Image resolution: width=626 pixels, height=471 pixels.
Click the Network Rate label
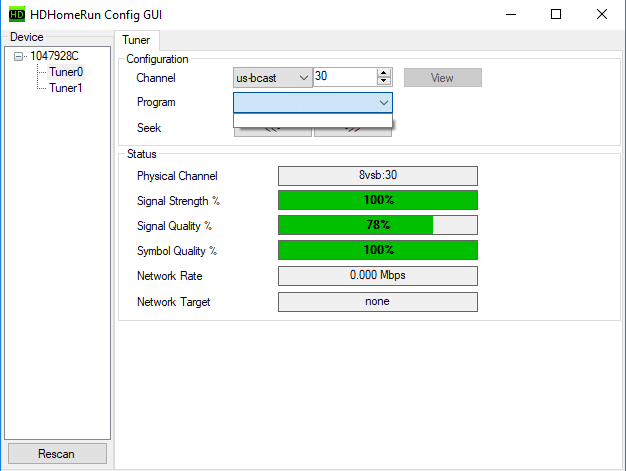coord(170,276)
